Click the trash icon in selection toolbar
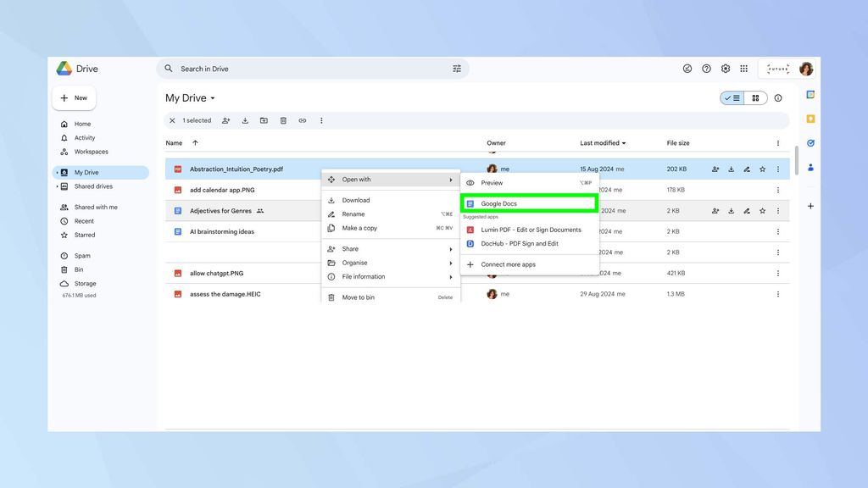 283,120
